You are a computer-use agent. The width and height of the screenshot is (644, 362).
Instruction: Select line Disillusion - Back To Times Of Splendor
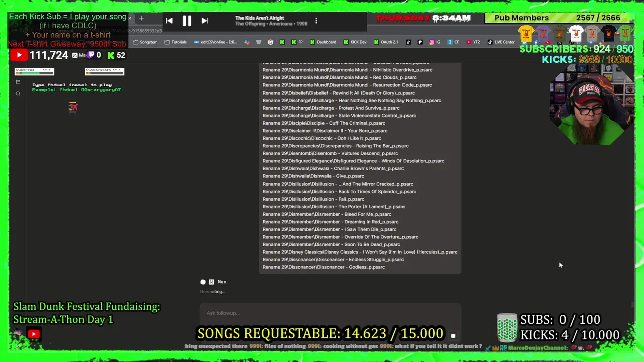(339, 192)
